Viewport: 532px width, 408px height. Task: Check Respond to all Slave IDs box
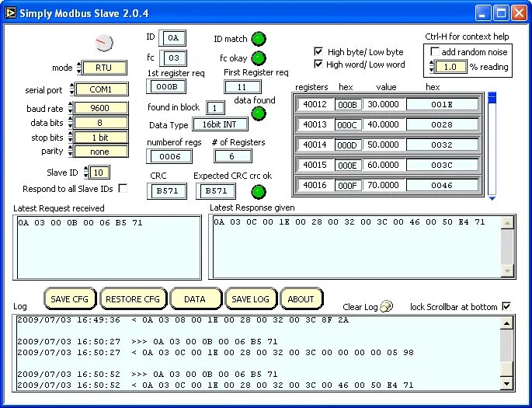pyautogui.click(x=123, y=188)
